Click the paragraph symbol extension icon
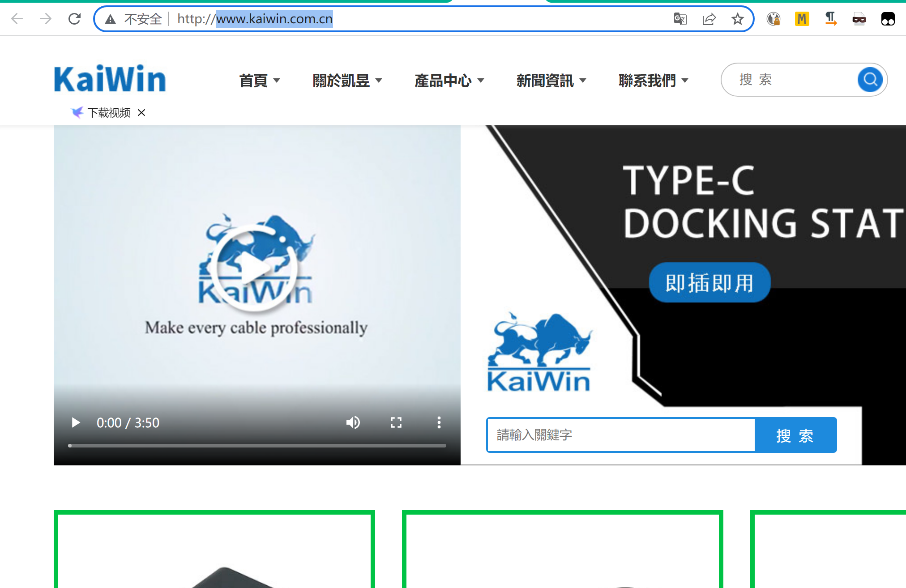Viewport: 906px width, 588px height. 830,19
